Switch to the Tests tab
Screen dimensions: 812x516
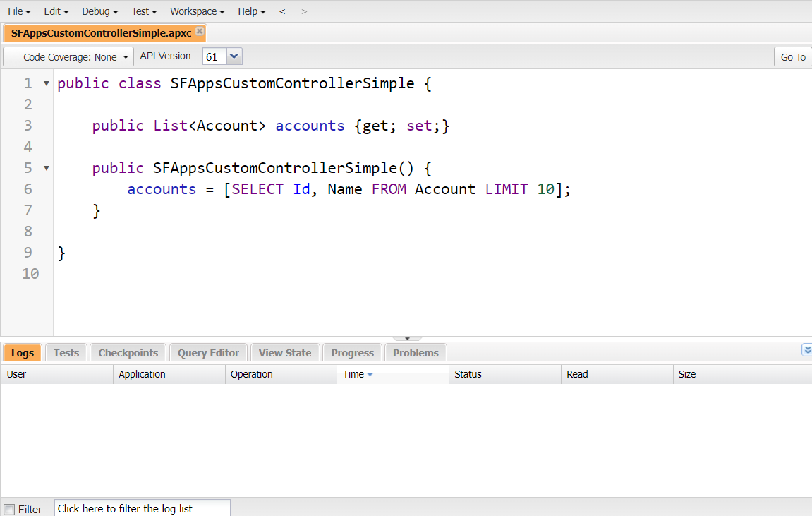[x=66, y=352]
